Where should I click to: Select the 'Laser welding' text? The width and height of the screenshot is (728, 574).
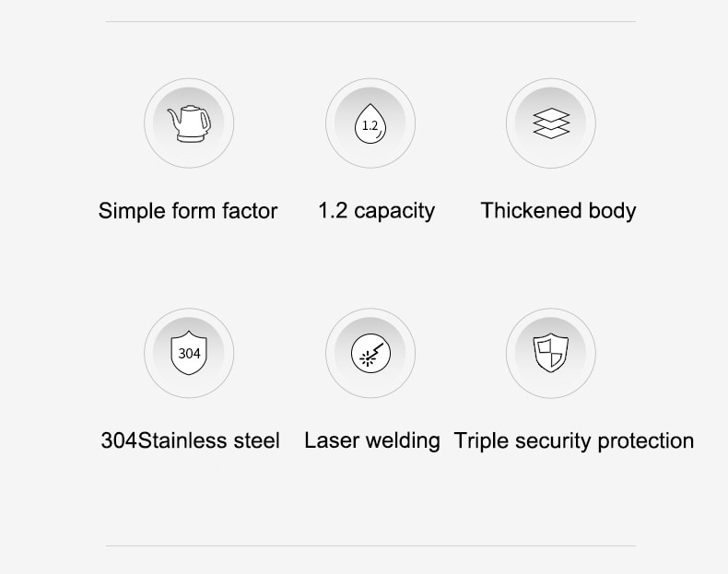[x=372, y=440]
